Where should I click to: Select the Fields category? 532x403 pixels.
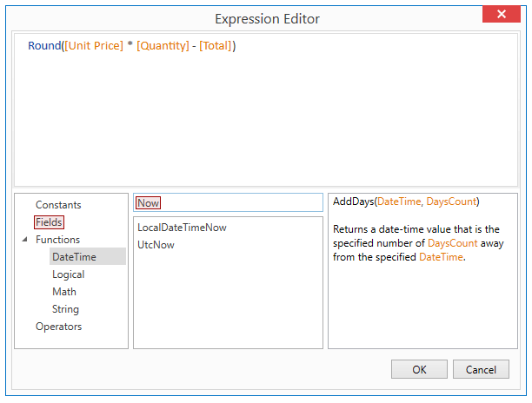[x=49, y=222]
